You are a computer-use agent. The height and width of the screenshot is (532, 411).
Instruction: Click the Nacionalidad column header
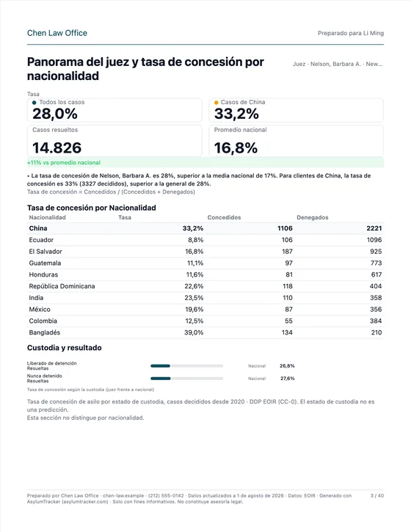[x=47, y=217]
